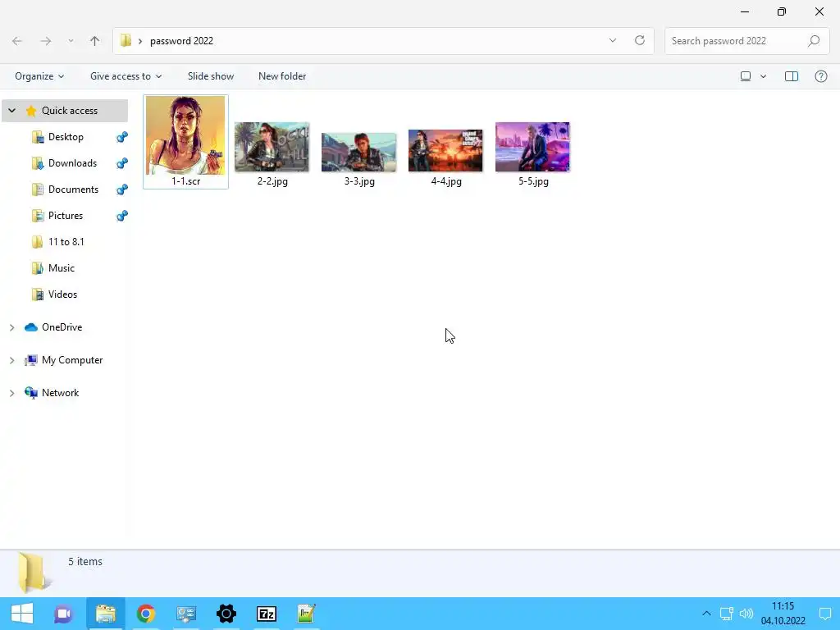The width and height of the screenshot is (840, 630).
Task: Unpin Desktop using its pin icon
Action: [122, 137]
